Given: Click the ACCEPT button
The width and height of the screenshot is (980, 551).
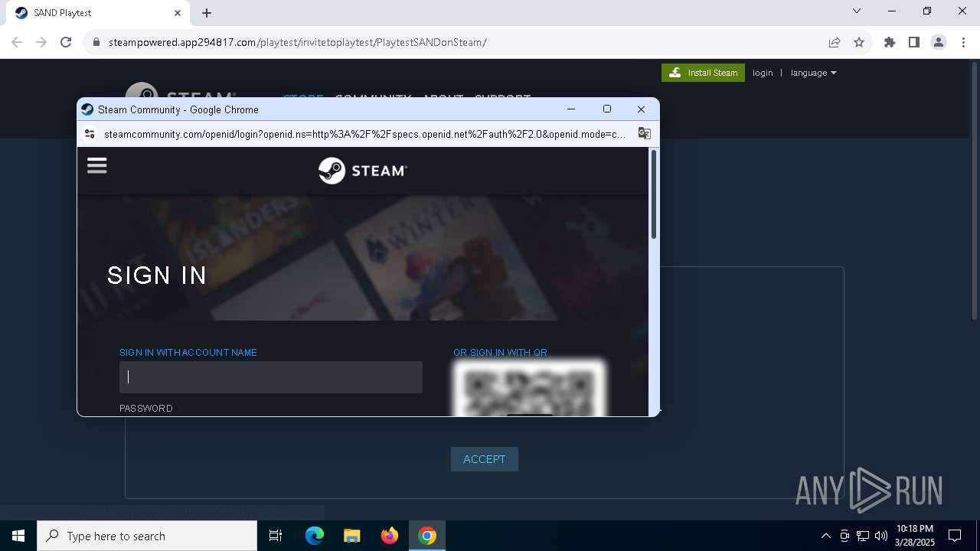Looking at the screenshot, I should click(x=485, y=459).
